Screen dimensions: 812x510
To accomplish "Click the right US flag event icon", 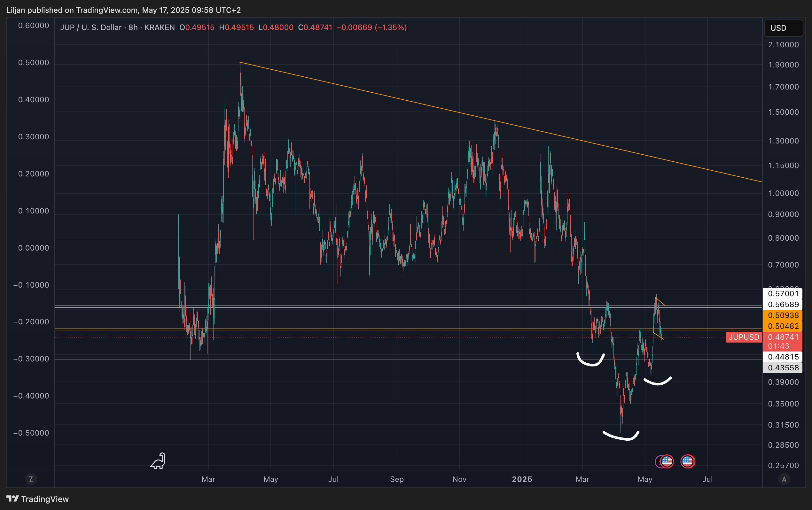I will [688, 461].
